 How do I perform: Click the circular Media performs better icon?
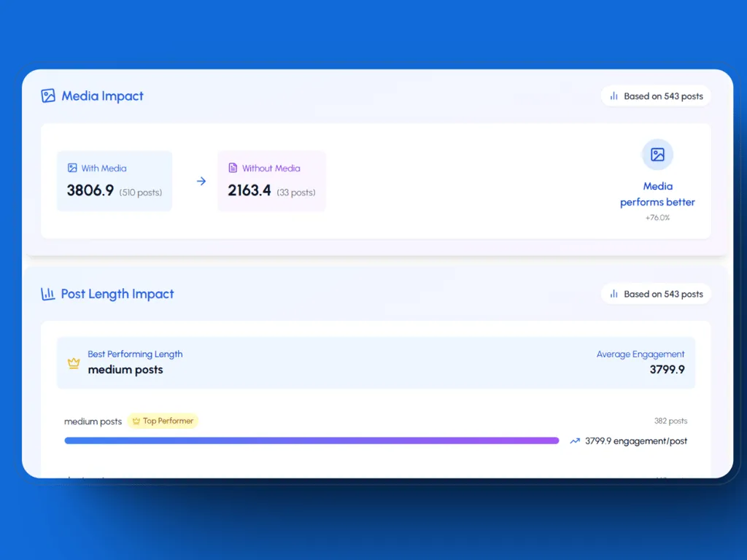coord(657,154)
